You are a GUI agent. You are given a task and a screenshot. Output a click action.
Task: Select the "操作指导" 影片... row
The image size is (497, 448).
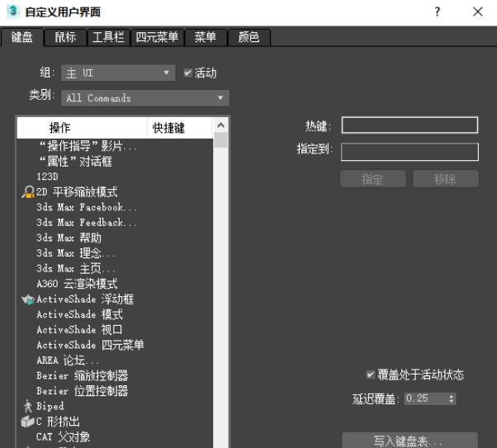coord(115,146)
